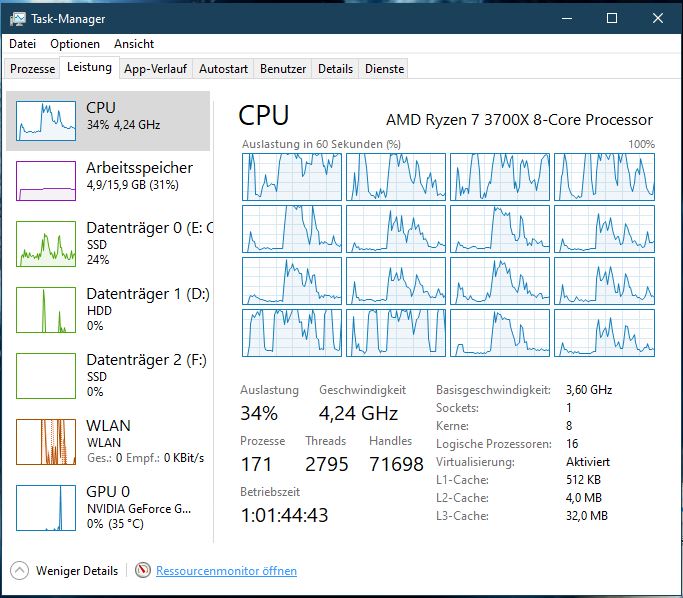Viewport: 683px width, 598px height.
Task: Open the Autostart tab
Action: (x=223, y=69)
